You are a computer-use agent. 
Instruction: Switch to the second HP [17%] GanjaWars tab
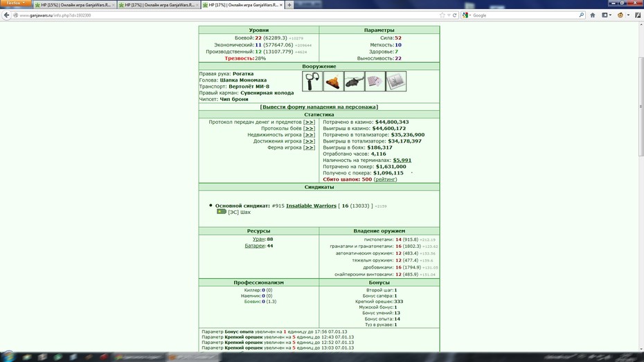pos(159,5)
